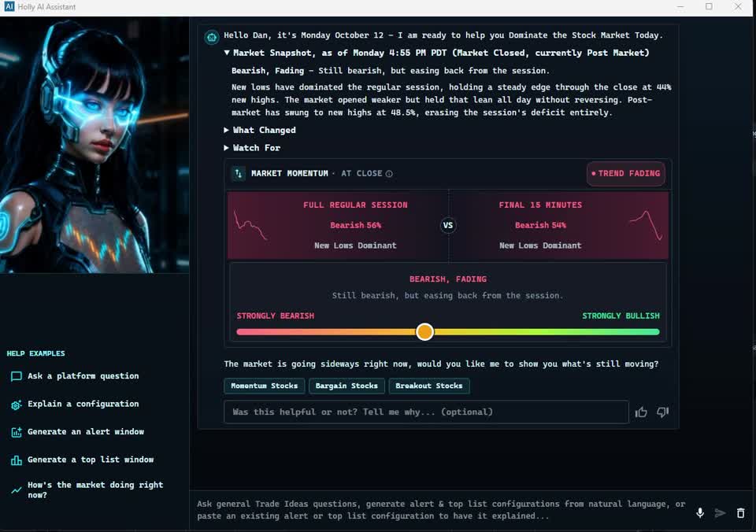The width and height of the screenshot is (756, 532).
Task: Collapse the Market Snapshot section
Action: (x=227, y=53)
